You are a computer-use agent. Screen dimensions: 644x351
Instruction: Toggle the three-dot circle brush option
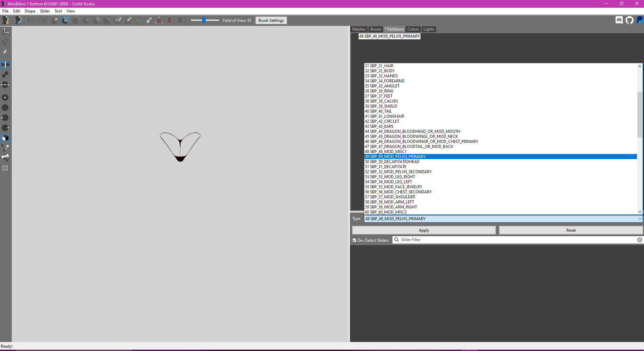click(x=5, y=85)
